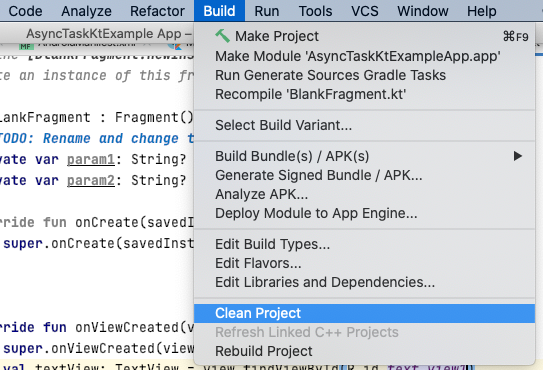Click param1 variable in code editor
543x370 pixels.
coord(91,159)
